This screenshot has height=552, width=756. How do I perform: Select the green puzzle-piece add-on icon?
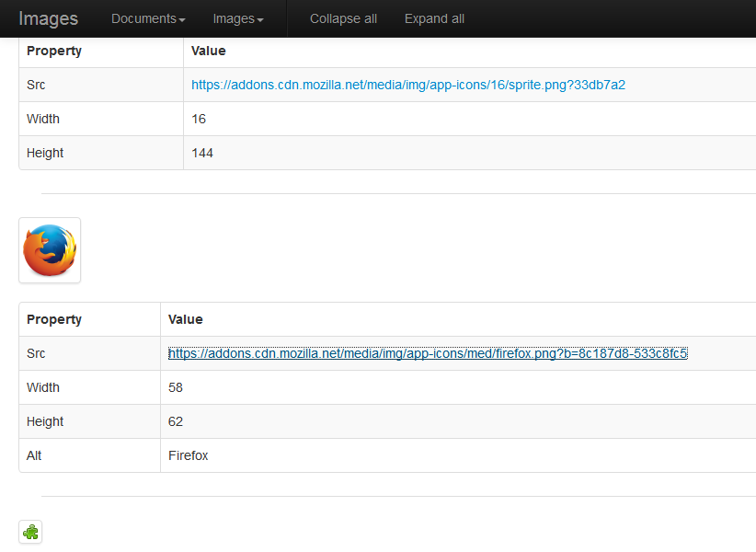tap(30, 532)
